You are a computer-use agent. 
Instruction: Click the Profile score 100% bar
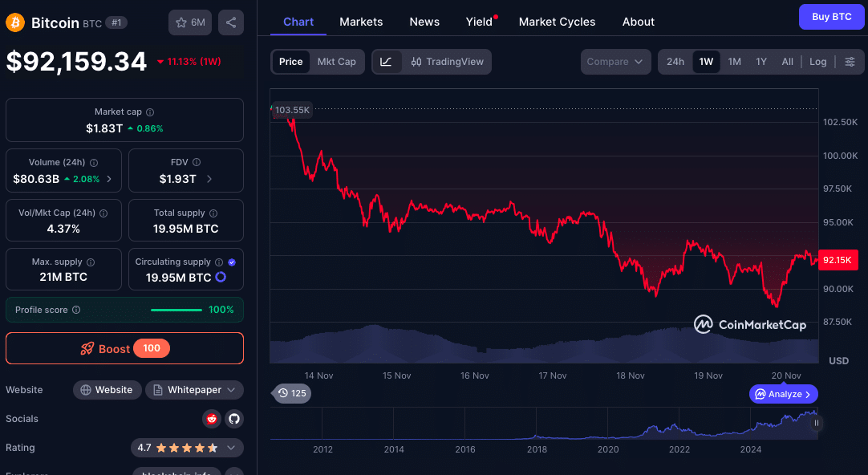click(x=176, y=310)
